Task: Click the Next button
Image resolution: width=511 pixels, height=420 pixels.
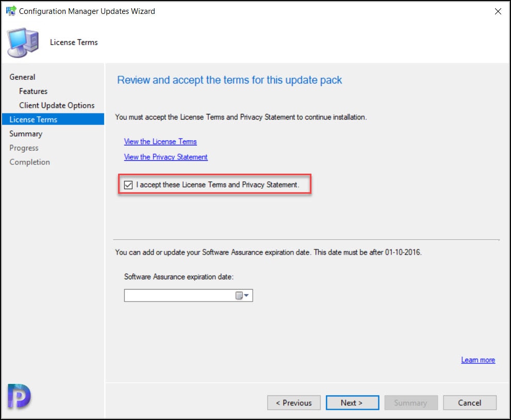Action: [x=352, y=403]
